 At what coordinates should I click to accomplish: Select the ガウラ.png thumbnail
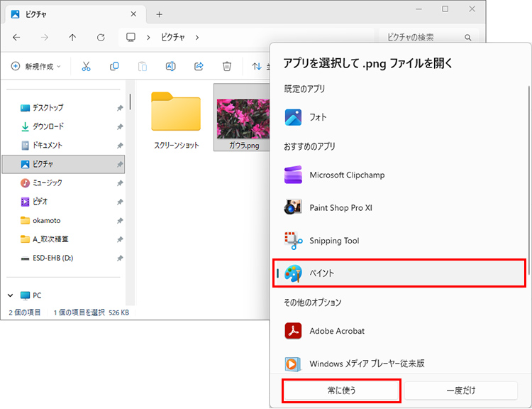tap(243, 119)
